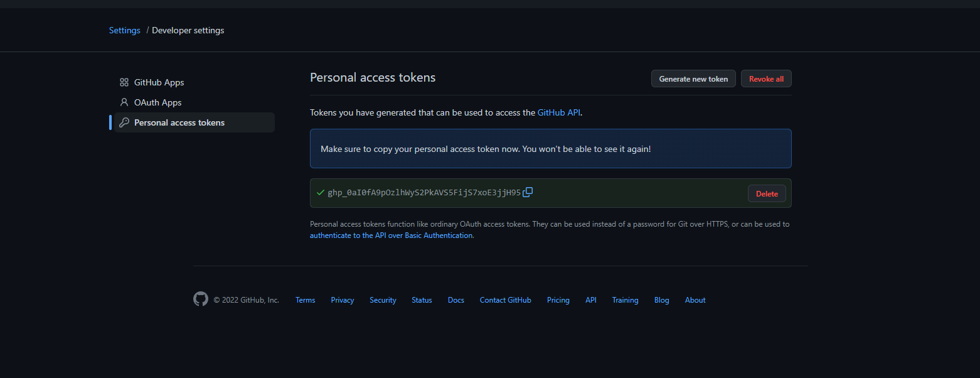
Task: Open the API footer link
Action: (591, 300)
